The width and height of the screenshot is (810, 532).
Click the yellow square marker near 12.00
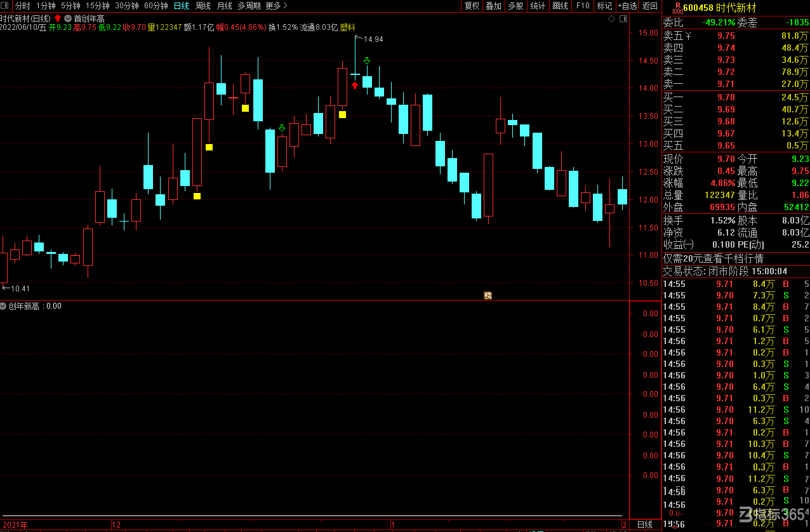(197, 196)
